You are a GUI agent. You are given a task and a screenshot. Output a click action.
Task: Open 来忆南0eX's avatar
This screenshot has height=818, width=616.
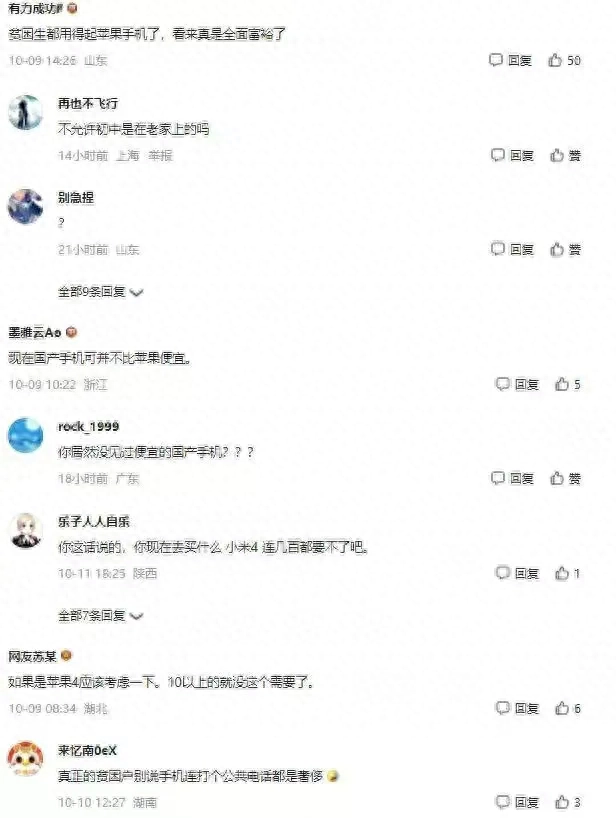coord(26,759)
